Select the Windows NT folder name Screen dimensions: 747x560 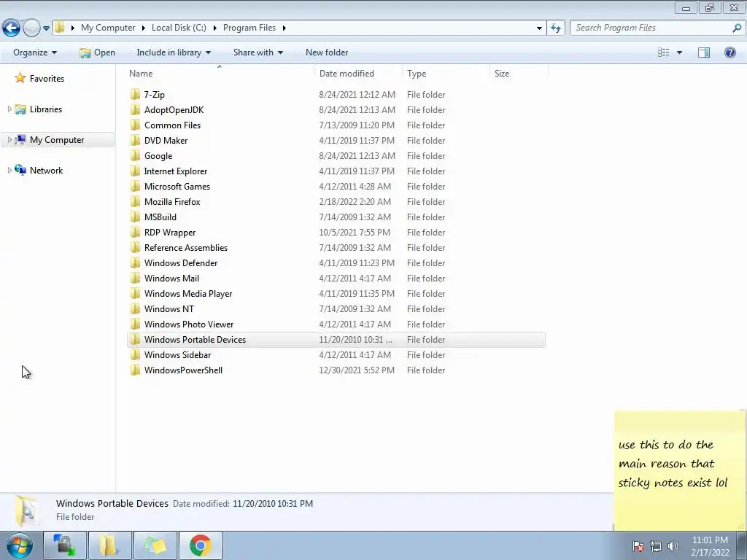click(169, 308)
